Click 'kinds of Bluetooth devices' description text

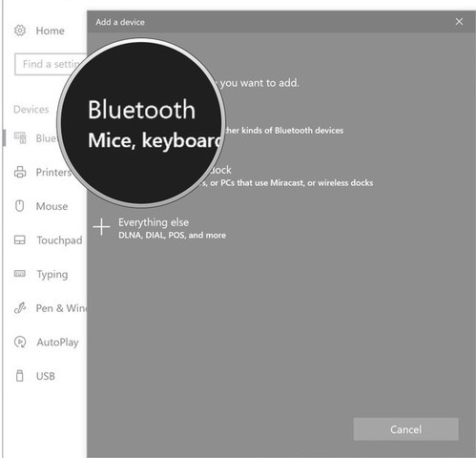(293, 131)
